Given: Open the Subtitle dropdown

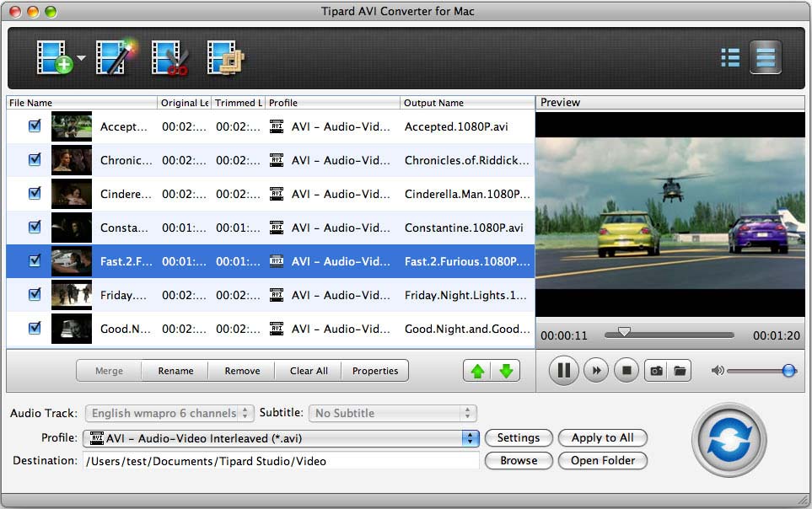Looking at the screenshot, I should [393, 413].
